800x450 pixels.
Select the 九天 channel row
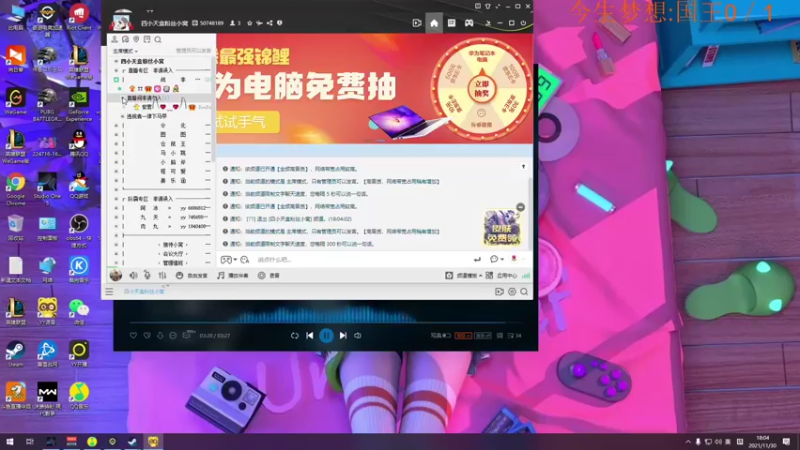[x=161, y=217]
